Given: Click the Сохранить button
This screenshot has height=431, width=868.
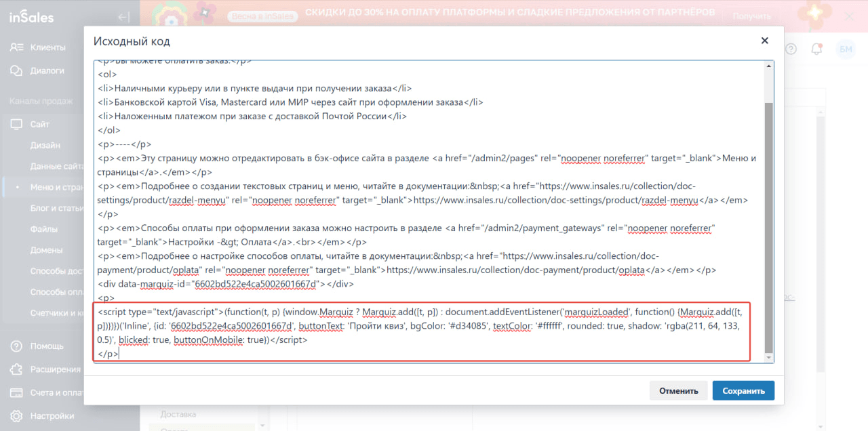Looking at the screenshot, I should click(x=743, y=390).
